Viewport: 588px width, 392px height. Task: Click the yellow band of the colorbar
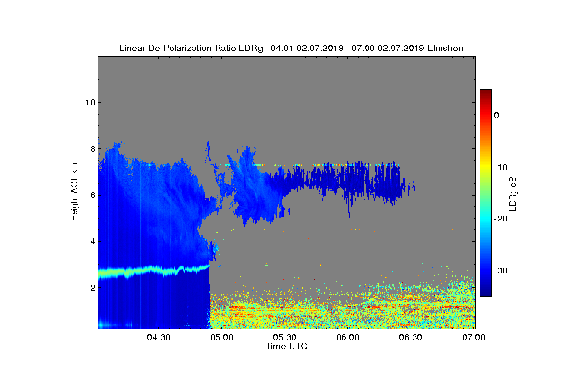486,167
